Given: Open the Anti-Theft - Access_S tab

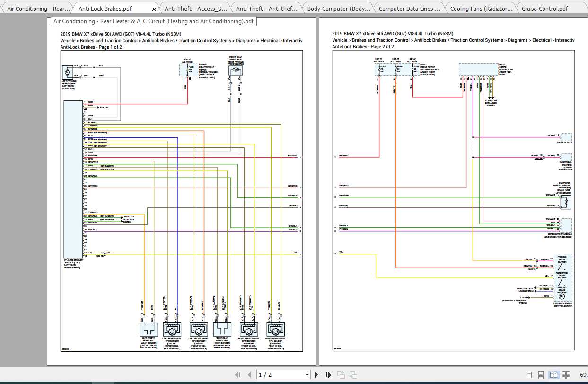Looking at the screenshot, I should pos(196,9).
